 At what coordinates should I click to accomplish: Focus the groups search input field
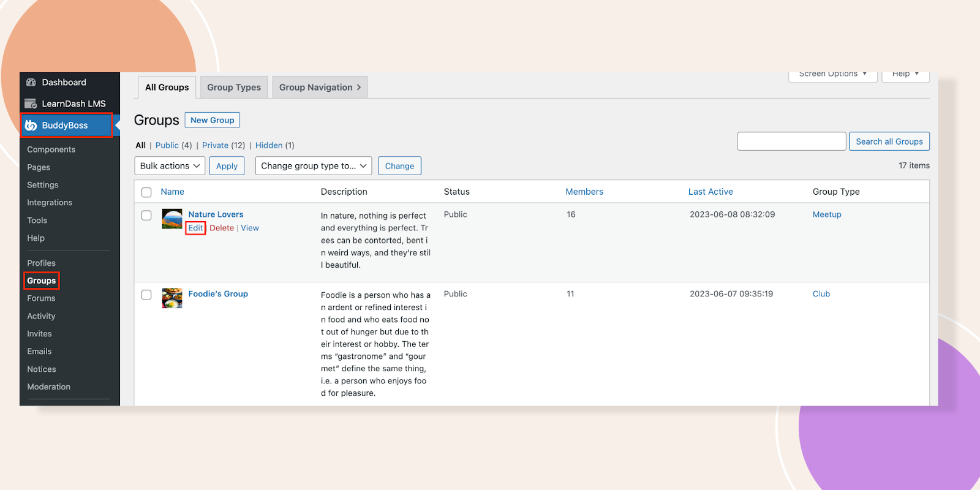(x=791, y=141)
